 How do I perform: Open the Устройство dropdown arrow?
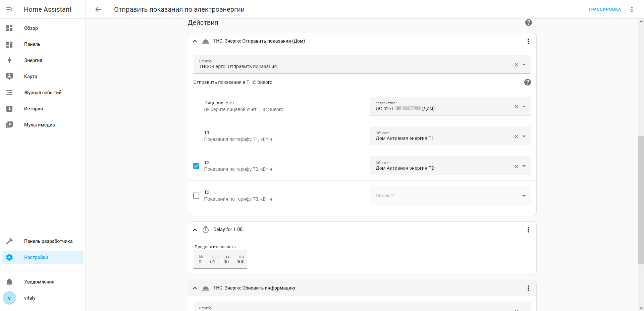click(524, 107)
